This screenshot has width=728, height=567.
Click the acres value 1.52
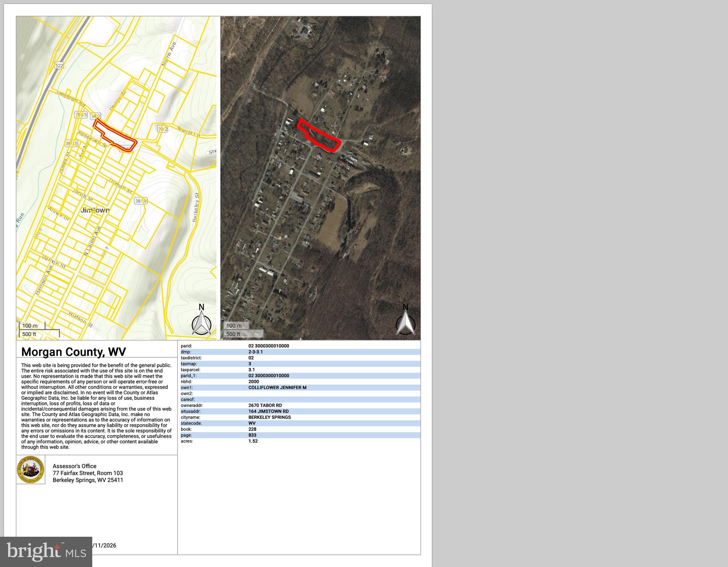pyautogui.click(x=253, y=441)
